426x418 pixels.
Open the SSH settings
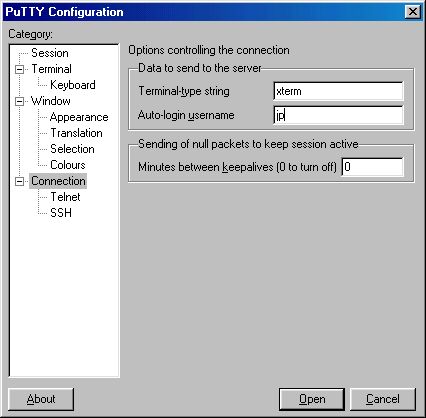[61, 213]
